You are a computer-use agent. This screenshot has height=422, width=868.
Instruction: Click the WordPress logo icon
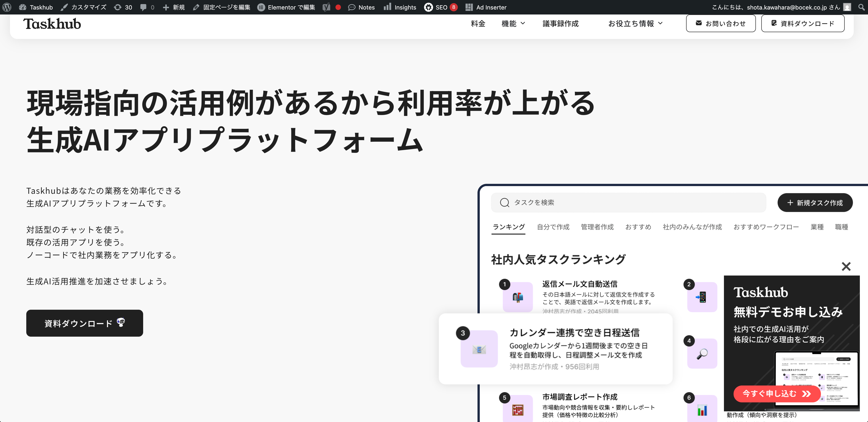pos(7,7)
